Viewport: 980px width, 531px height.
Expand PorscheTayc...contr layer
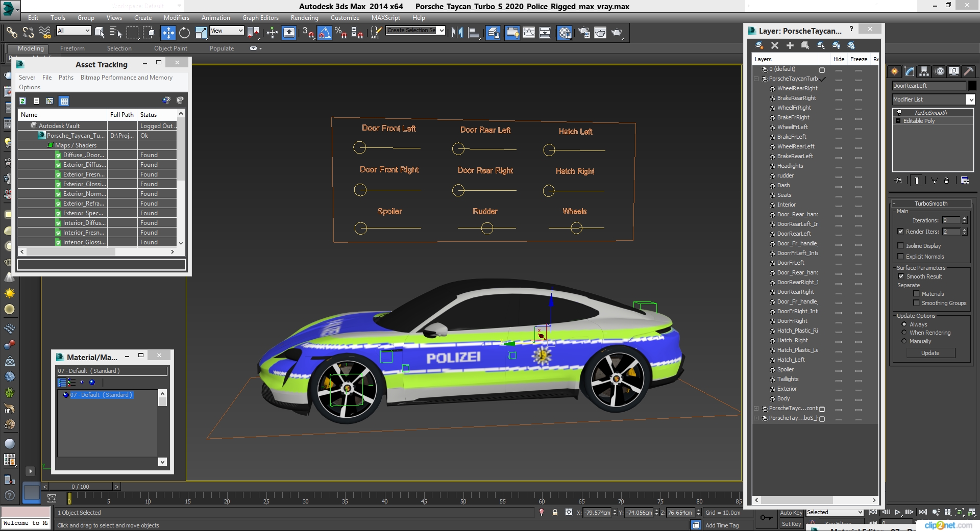756,409
